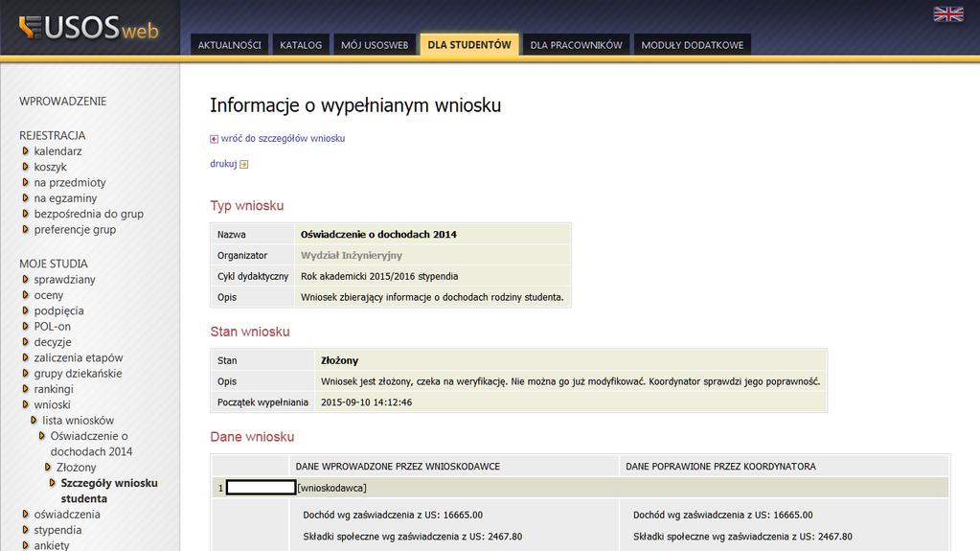Open bezpośrednia do grup

89,214
